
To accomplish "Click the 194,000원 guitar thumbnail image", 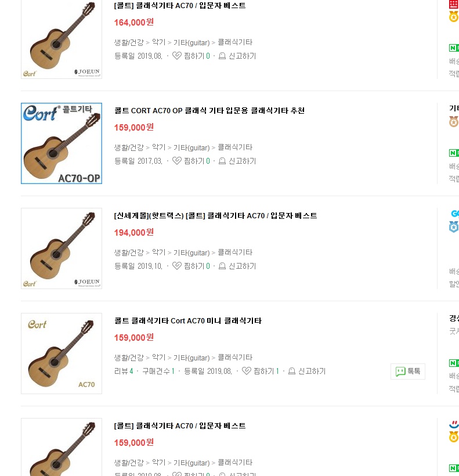I will click(62, 248).
